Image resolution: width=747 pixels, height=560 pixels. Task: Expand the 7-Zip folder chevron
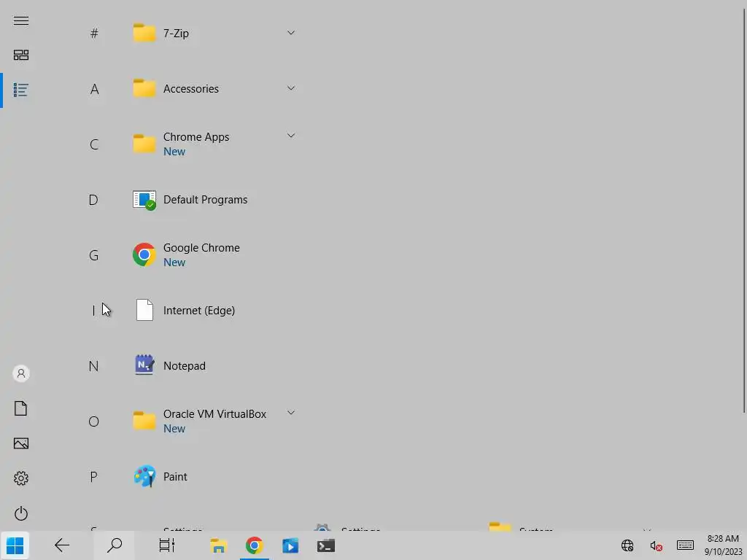point(291,33)
